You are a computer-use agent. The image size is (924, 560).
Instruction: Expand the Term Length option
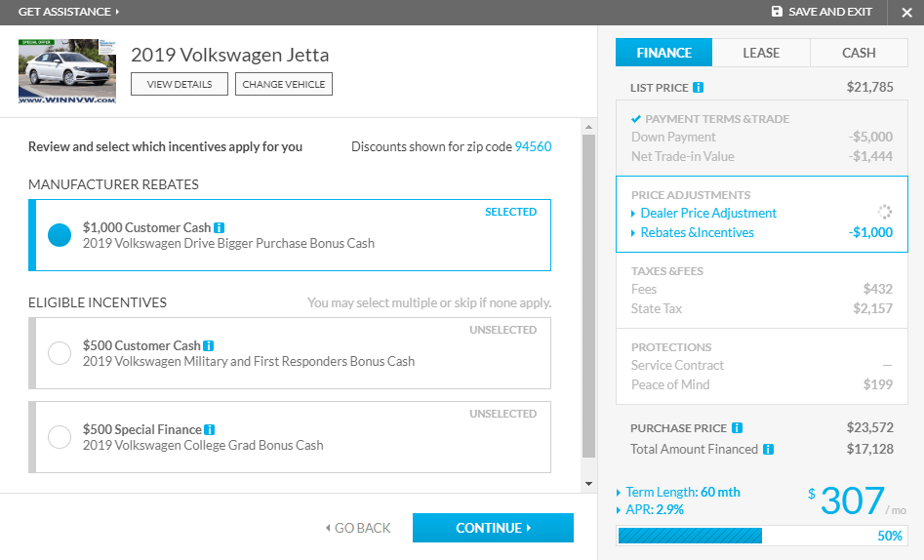click(x=682, y=493)
